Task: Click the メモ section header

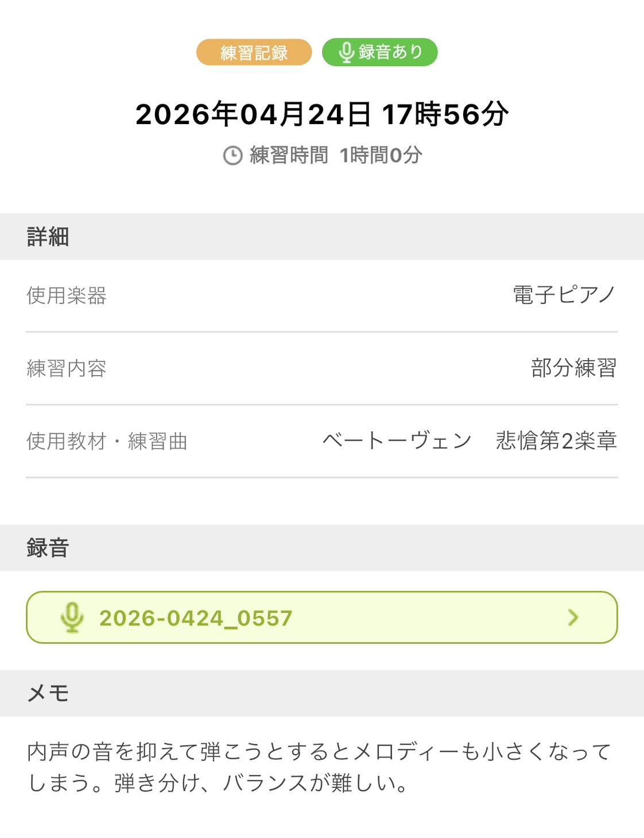Action: click(48, 693)
